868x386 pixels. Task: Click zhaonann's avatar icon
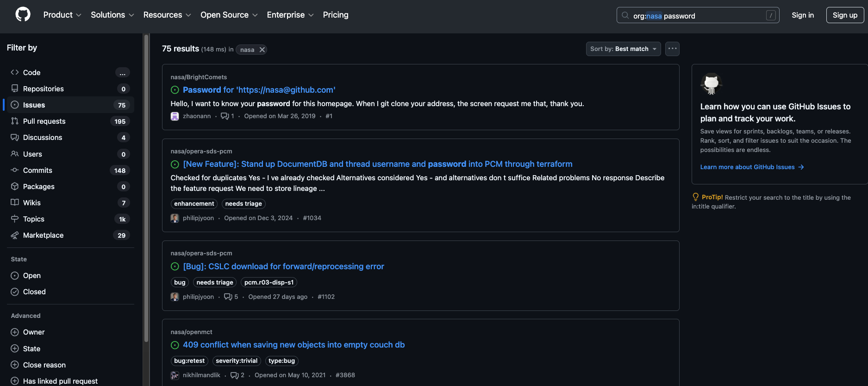click(x=175, y=116)
